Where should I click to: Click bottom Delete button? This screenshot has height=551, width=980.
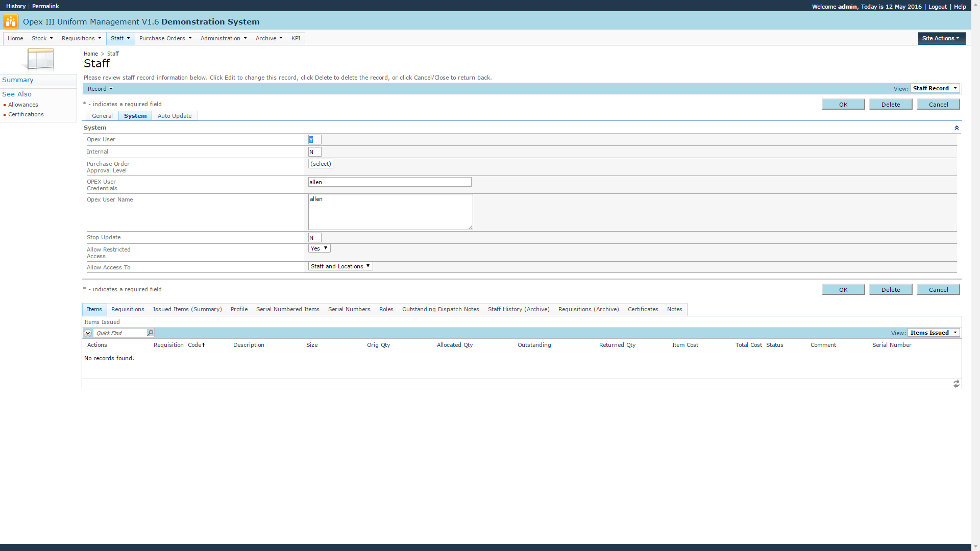(x=890, y=290)
